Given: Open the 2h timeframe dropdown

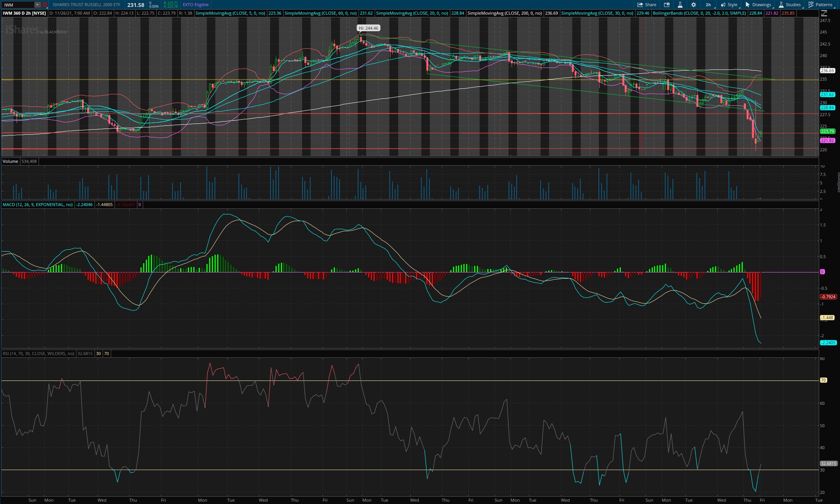Looking at the screenshot, I should point(709,5).
